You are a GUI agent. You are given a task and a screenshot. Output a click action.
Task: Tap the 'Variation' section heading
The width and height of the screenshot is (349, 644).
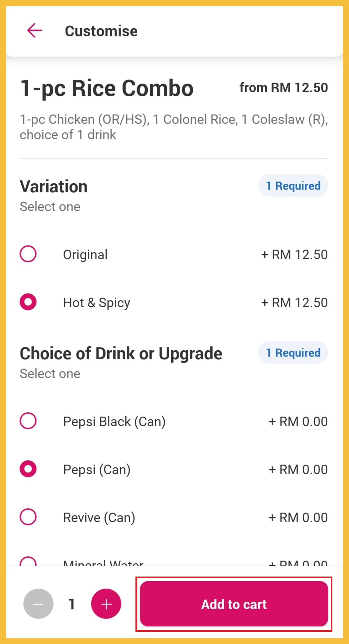point(54,187)
